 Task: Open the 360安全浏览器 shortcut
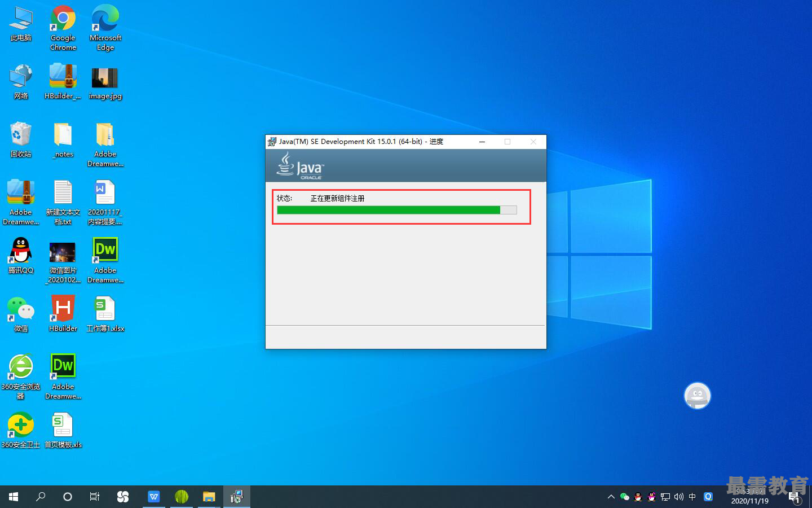click(21, 377)
